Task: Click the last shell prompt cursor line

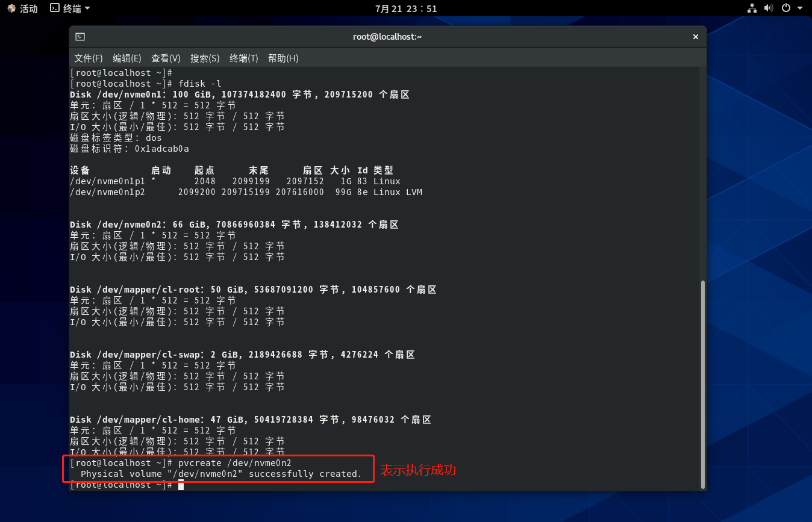Action: coord(181,485)
